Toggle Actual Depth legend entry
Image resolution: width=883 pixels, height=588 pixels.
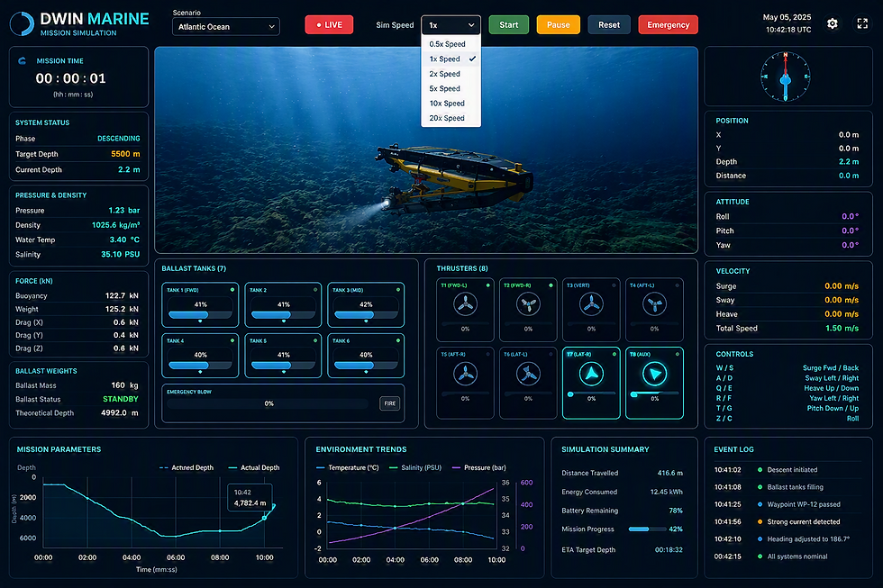pos(254,467)
